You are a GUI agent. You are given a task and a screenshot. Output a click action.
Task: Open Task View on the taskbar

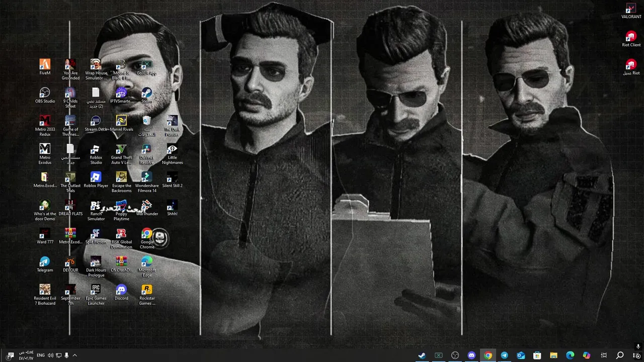[x=603, y=355]
